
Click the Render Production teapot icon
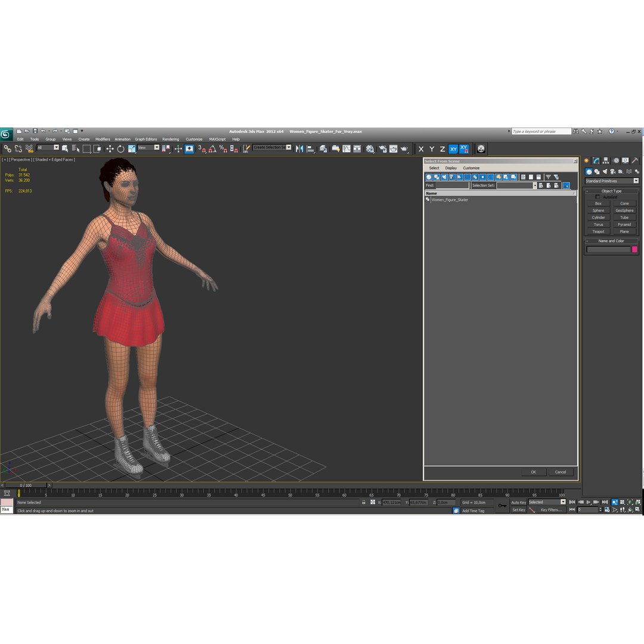[404, 148]
